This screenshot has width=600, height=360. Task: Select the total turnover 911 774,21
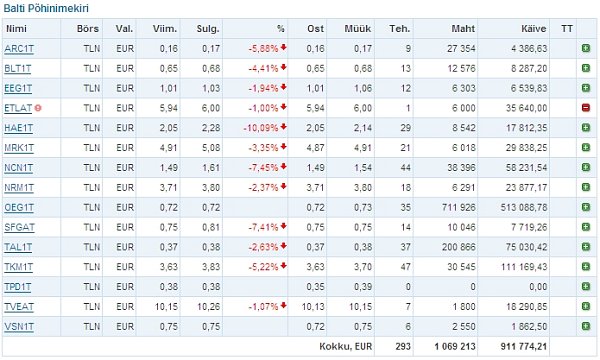coord(524,347)
